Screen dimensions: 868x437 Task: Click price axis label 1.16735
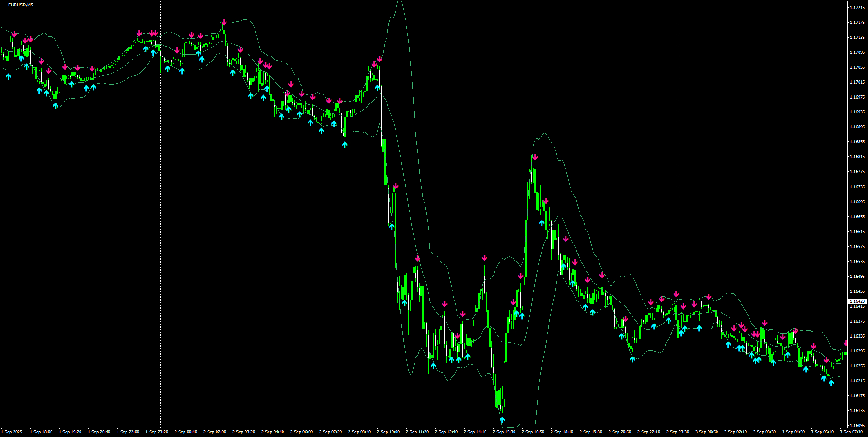tap(857, 187)
